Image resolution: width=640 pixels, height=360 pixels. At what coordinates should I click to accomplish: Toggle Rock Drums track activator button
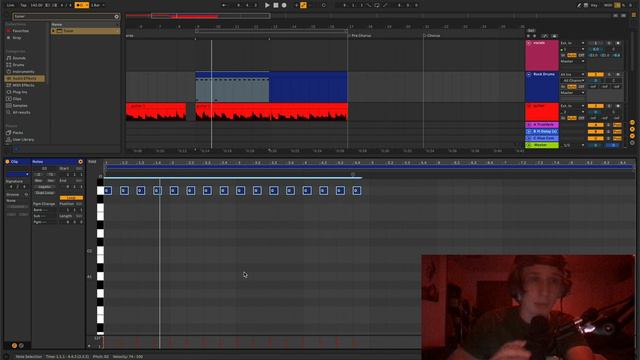click(x=596, y=74)
